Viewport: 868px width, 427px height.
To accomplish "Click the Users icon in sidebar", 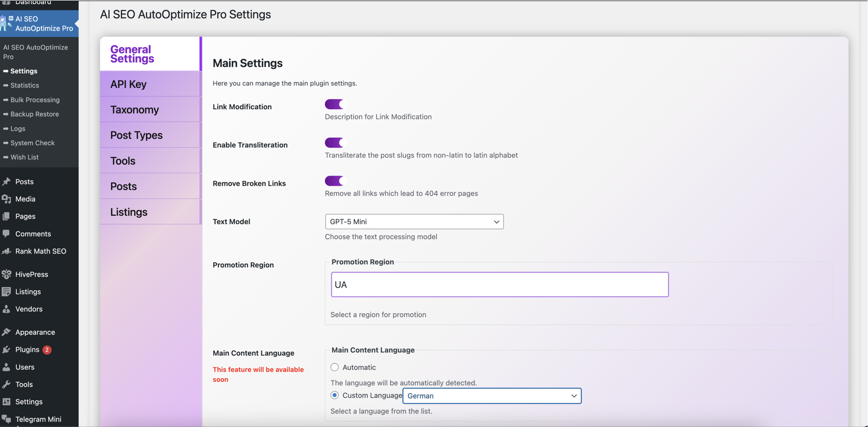I will tap(6, 367).
